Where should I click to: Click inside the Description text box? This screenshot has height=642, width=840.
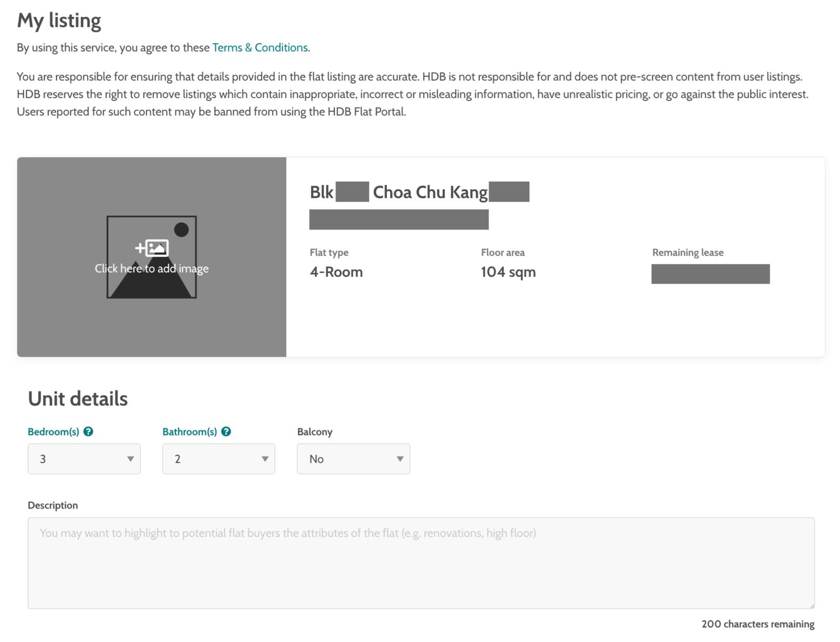tap(420, 562)
